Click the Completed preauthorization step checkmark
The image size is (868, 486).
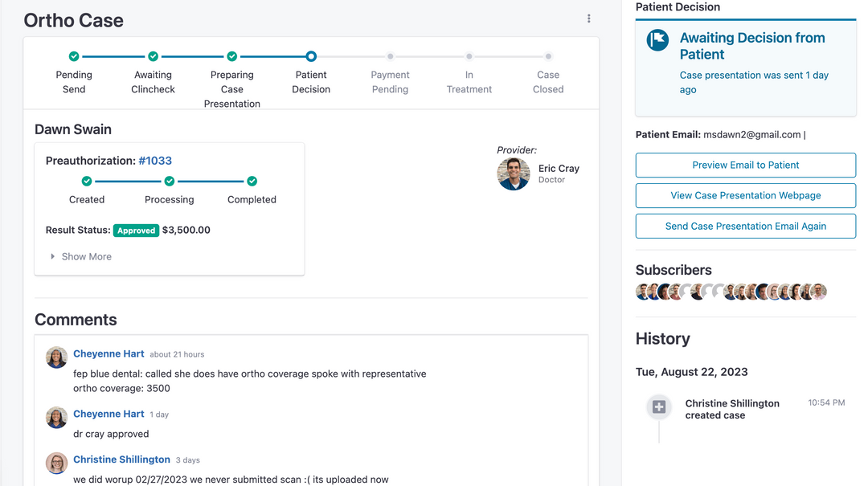pyautogui.click(x=252, y=182)
